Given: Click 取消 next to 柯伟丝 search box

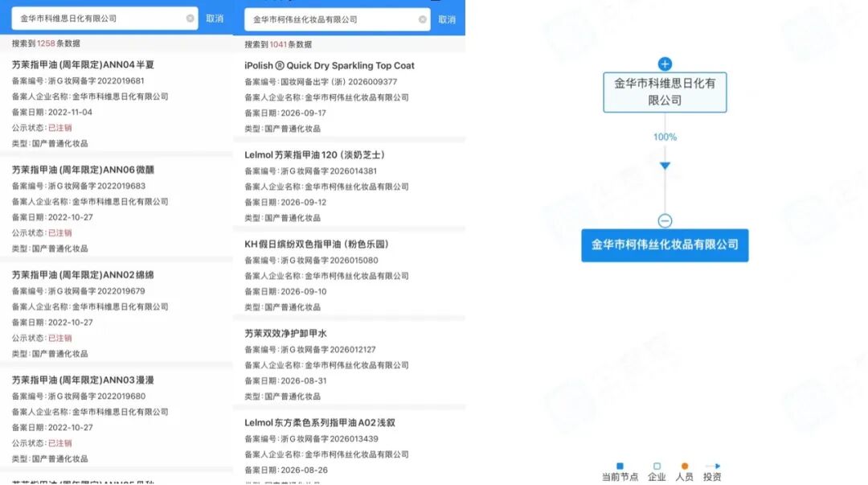Looking at the screenshot, I should click(447, 19).
